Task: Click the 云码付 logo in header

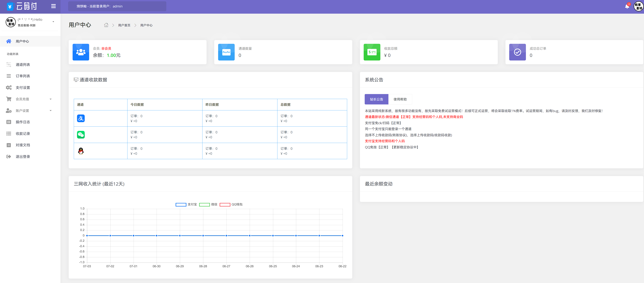Action: [22, 6]
